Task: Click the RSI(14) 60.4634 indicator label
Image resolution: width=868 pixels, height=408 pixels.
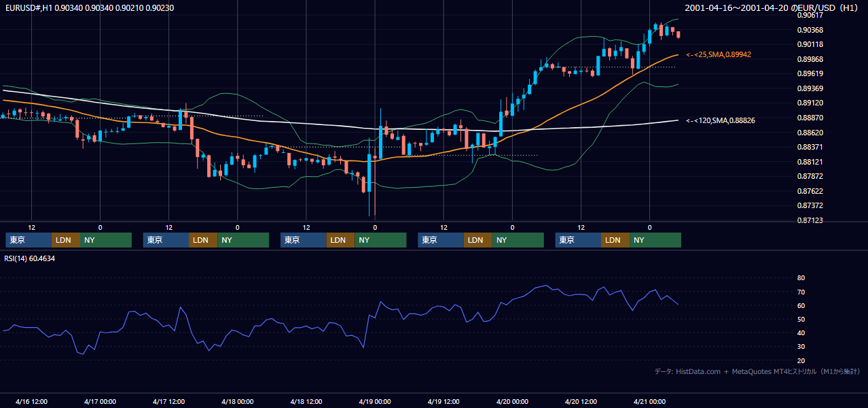Action: click(30, 258)
